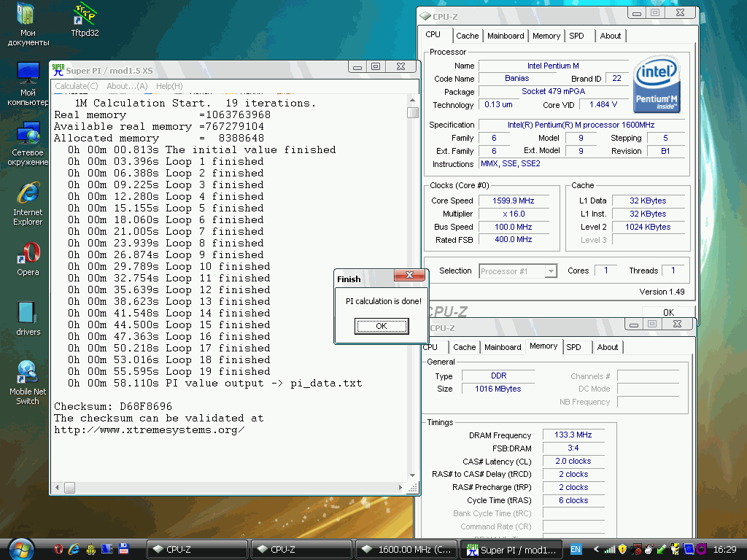Click the DRAM Frequency 133.3 MHz field
Image resolution: width=747 pixels, height=560 pixels.
tap(573, 435)
